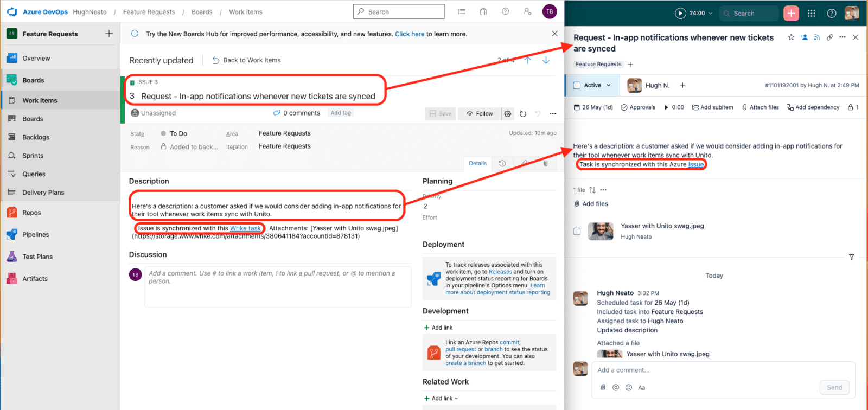Expand the Active status dropdown
This screenshot has height=410, width=868.
coord(608,85)
